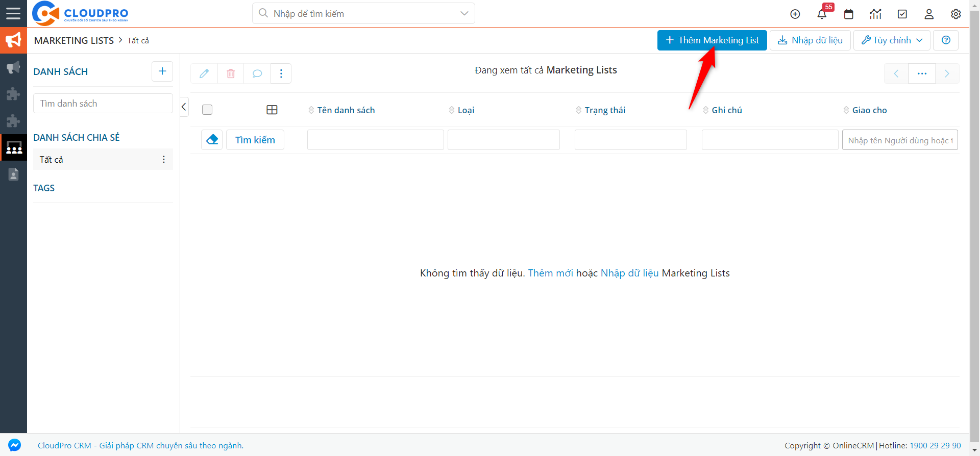Click the comment bubble toolbar icon
Image resolution: width=980 pixels, height=456 pixels.
tap(257, 73)
